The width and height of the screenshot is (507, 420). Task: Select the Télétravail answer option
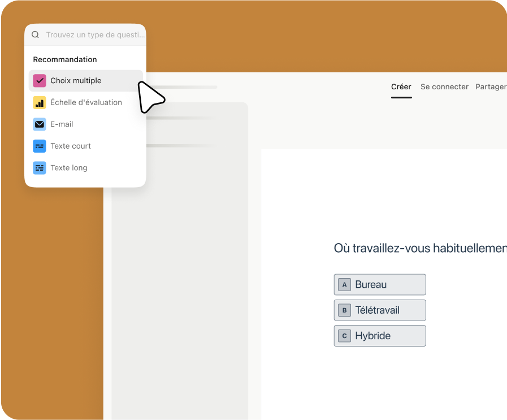pyautogui.click(x=380, y=310)
